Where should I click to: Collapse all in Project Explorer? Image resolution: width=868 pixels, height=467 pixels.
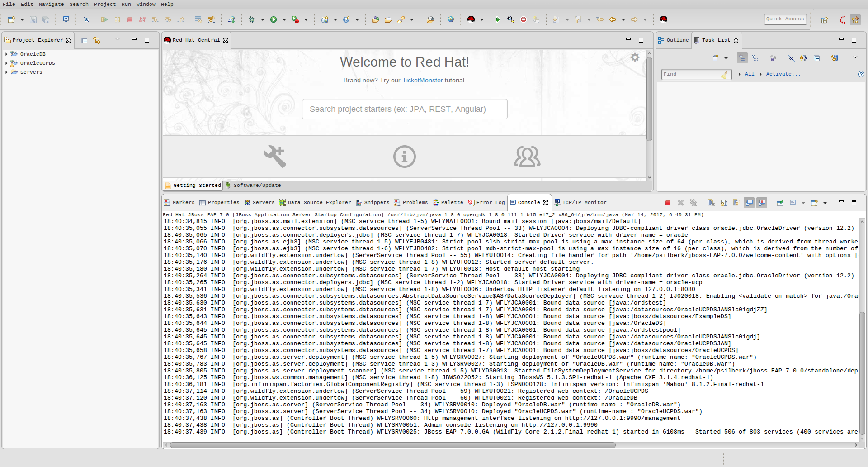[x=84, y=40]
